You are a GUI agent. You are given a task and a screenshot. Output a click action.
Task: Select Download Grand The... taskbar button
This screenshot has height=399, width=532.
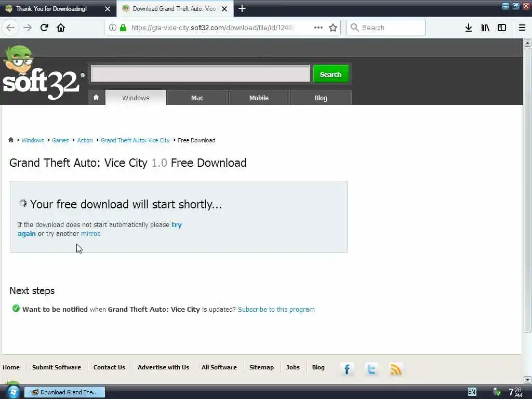coord(65,392)
